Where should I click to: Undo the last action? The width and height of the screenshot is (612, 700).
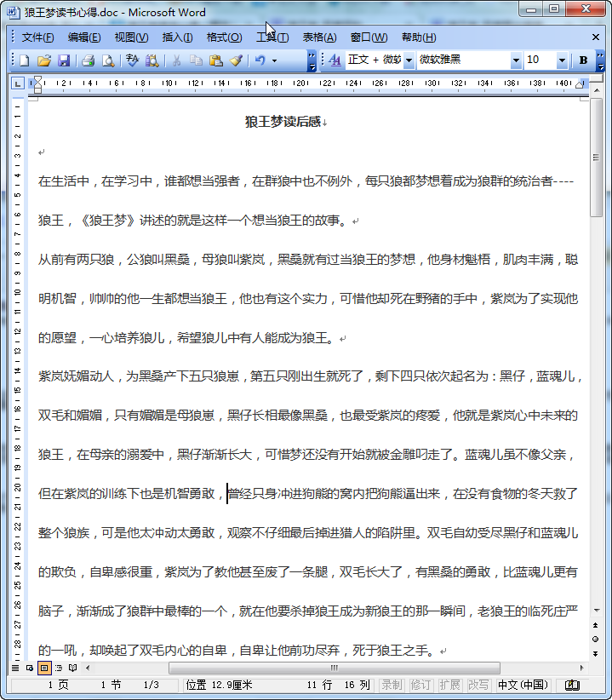tap(260, 60)
